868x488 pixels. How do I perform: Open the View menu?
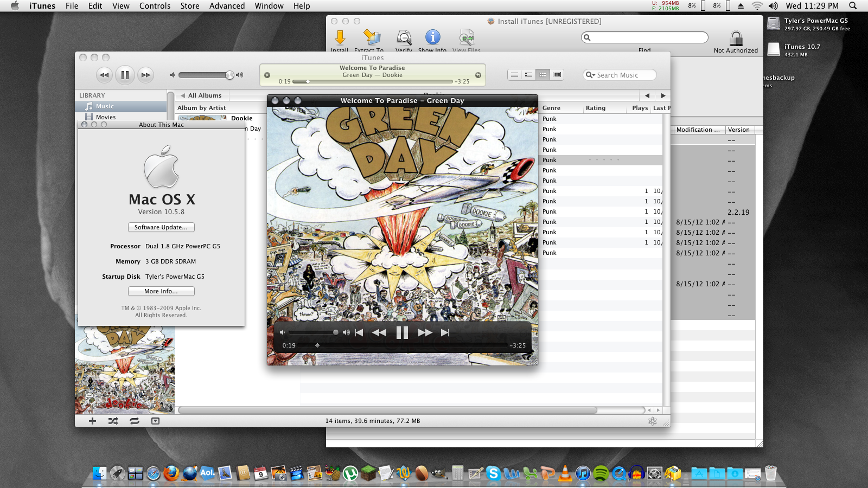[x=121, y=6]
